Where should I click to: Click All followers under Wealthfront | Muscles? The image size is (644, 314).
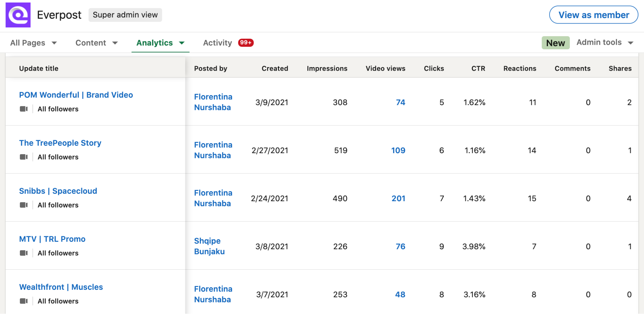point(58,301)
